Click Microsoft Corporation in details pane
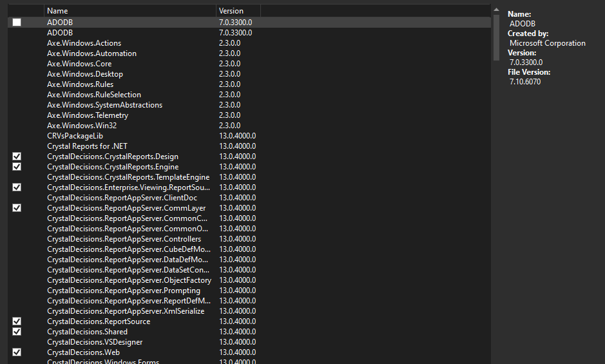This screenshot has width=605, height=364. 548,43
